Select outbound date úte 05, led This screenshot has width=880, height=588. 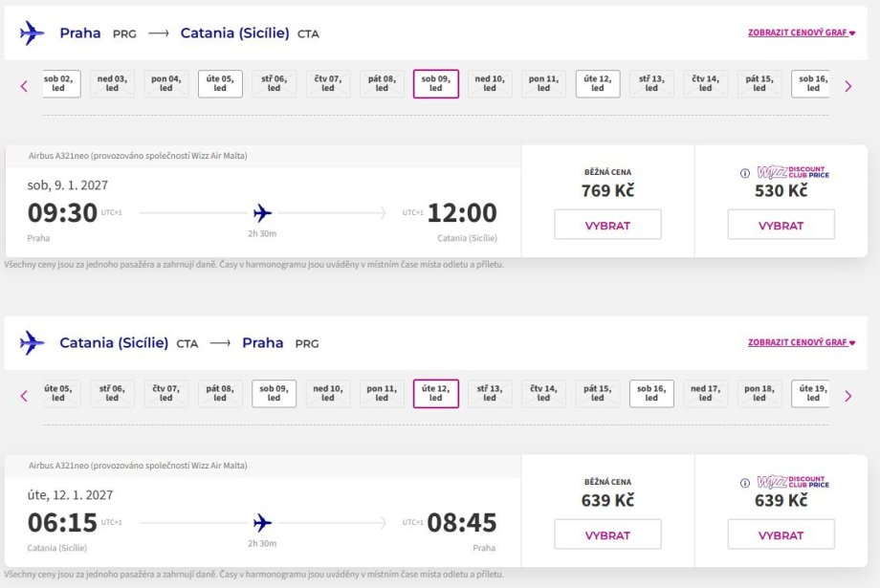[x=221, y=84]
